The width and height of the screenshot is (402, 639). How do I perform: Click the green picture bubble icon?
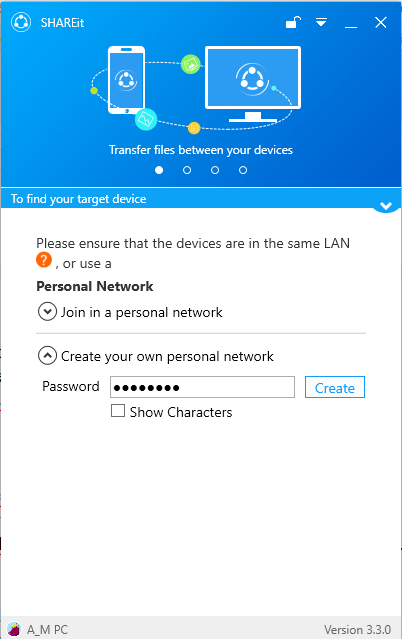point(190,64)
